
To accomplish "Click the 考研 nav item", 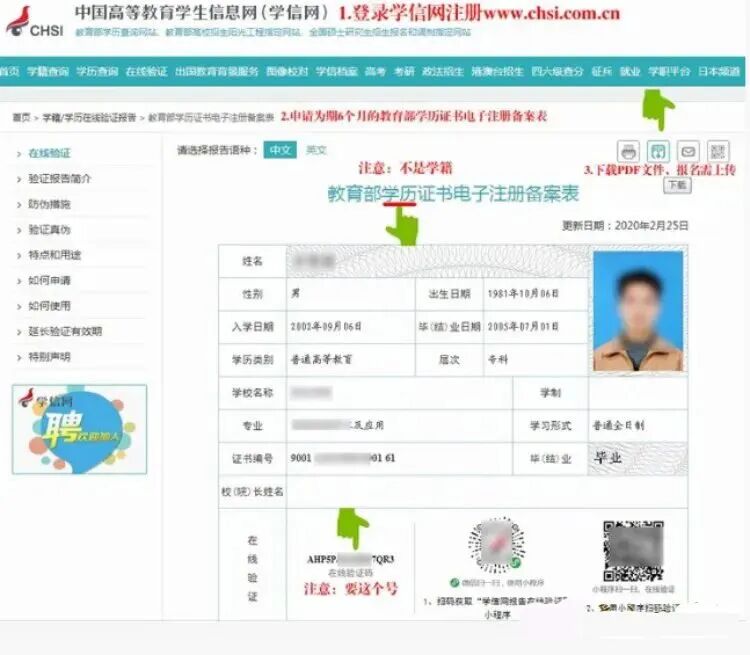I will 404,72.
